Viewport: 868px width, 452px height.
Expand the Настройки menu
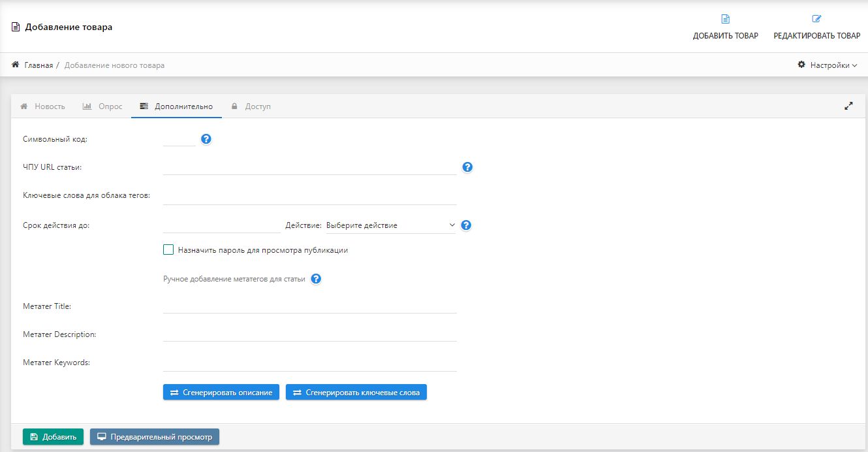pos(828,65)
